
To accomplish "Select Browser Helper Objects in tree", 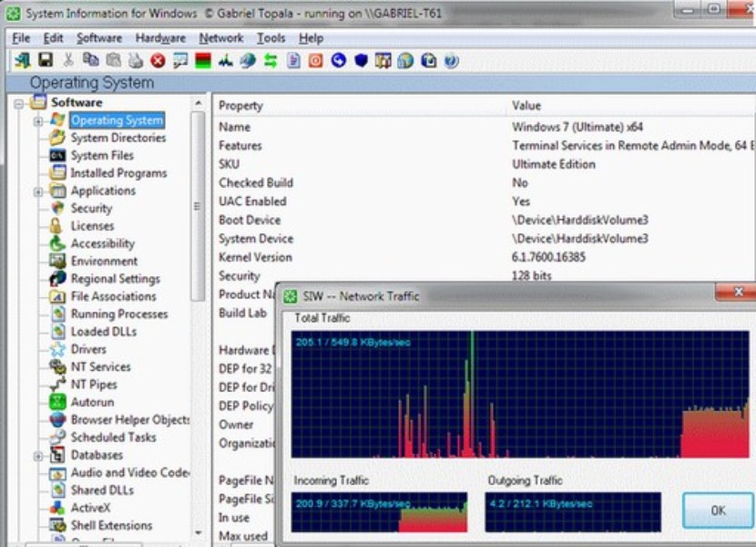I will pos(130,419).
